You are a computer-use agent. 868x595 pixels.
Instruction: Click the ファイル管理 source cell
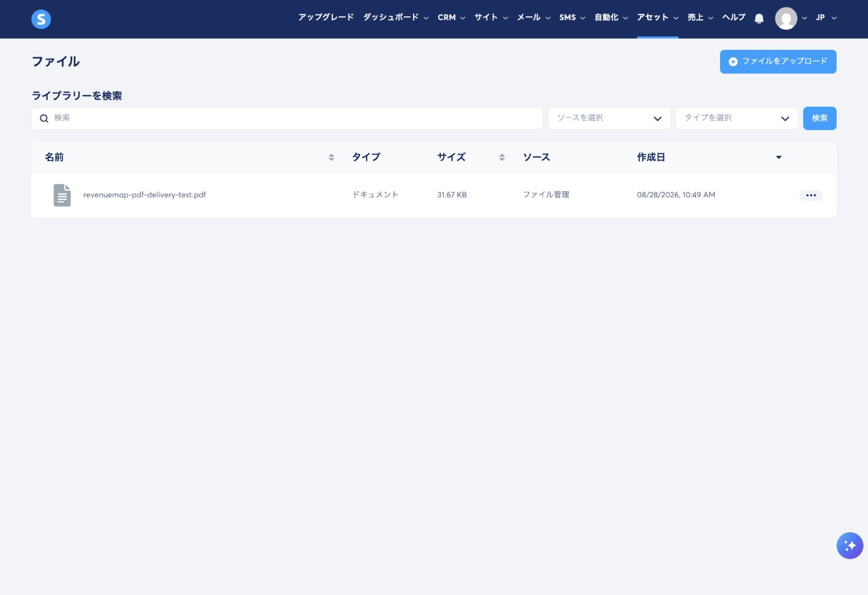(x=546, y=195)
